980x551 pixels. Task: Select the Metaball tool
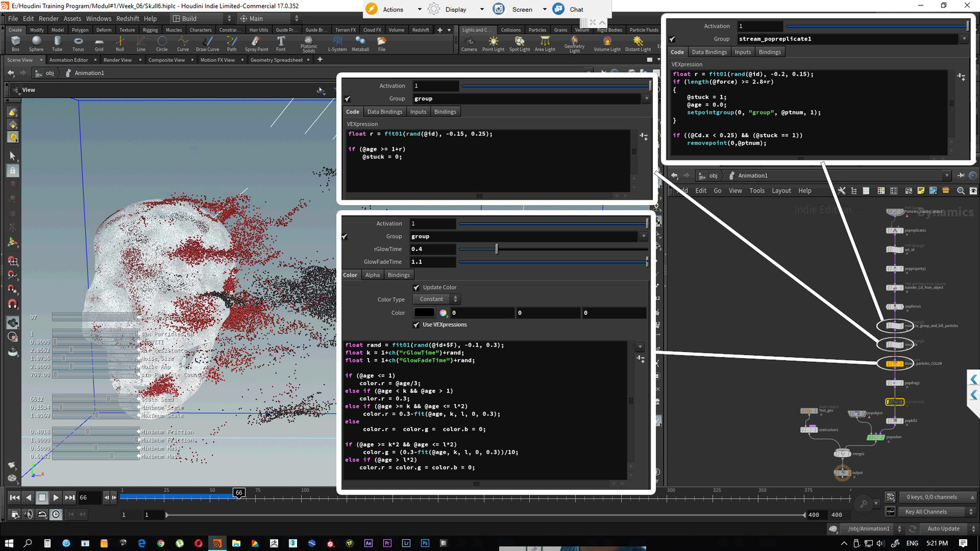click(x=360, y=42)
